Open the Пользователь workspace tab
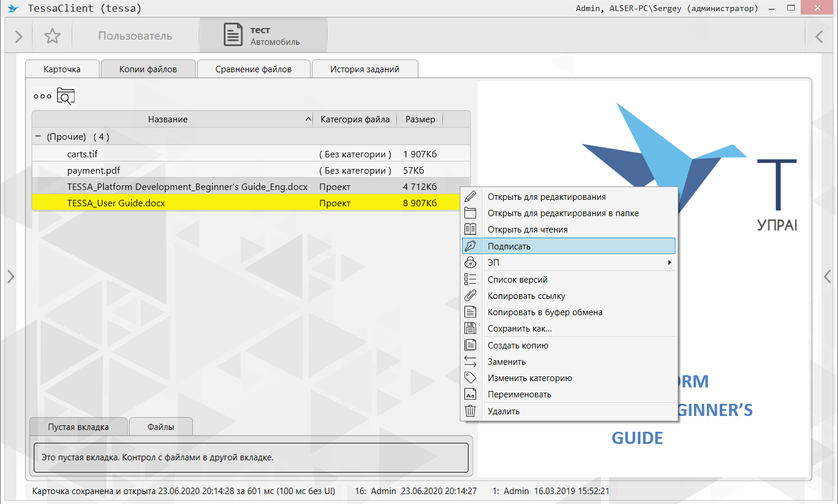The width and height of the screenshot is (838, 504). coord(135,36)
